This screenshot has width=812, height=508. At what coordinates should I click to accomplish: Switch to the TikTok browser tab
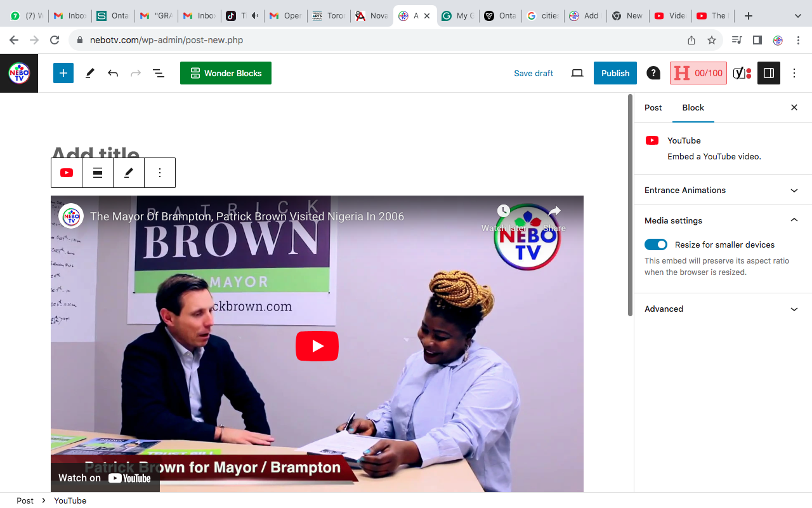coord(242,16)
